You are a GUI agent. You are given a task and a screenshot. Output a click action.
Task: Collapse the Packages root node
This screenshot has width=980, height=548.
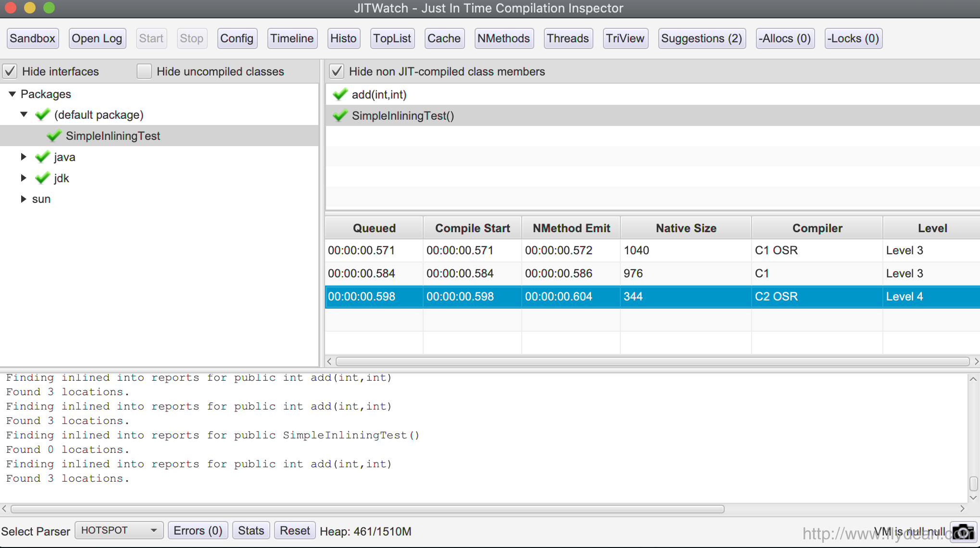13,94
